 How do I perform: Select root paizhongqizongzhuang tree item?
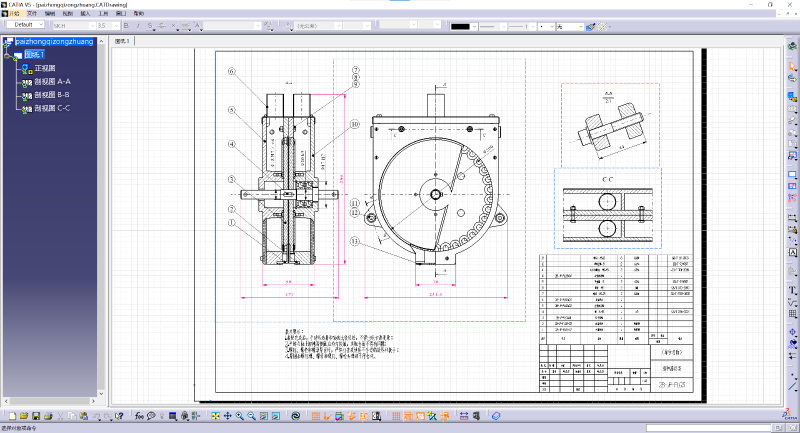54,41
